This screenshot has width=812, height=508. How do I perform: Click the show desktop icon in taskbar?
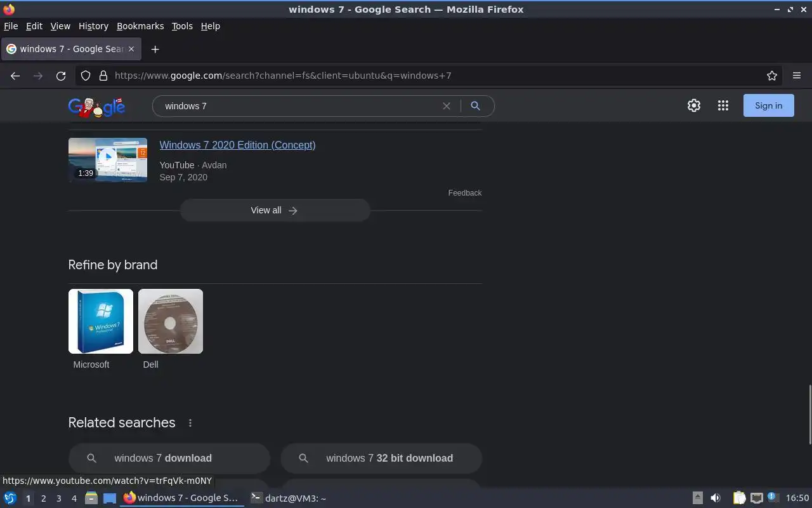pyautogui.click(x=110, y=498)
